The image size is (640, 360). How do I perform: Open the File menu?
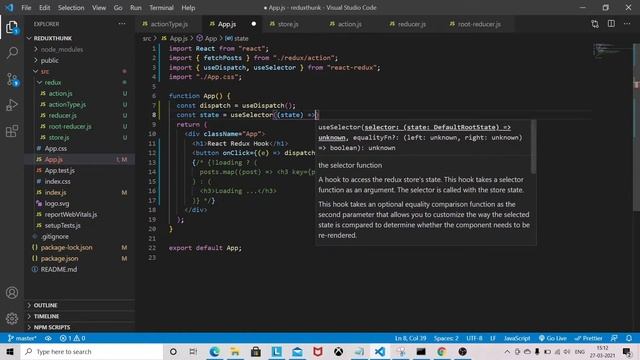(26, 8)
